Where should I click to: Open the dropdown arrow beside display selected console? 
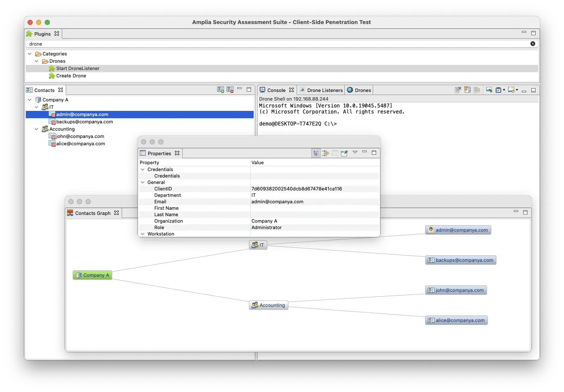504,90
